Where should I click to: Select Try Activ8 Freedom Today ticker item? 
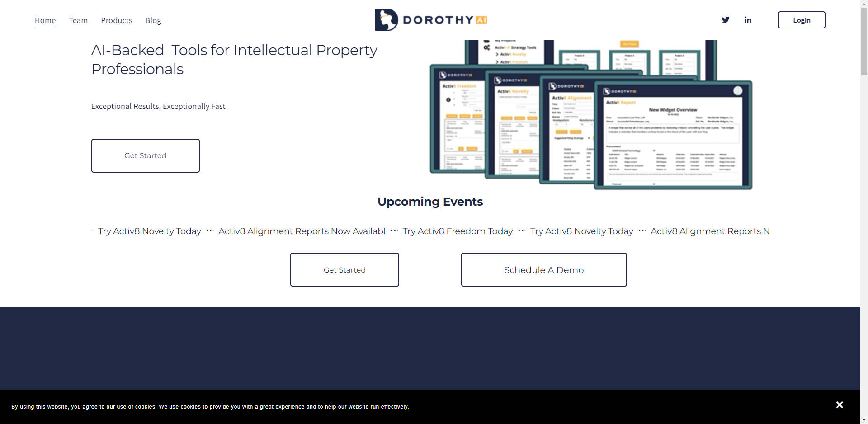coord(458,231)
